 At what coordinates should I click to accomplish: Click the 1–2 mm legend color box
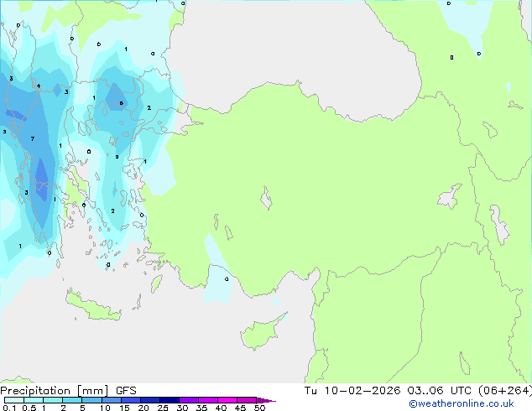click(x=53, y=400)
